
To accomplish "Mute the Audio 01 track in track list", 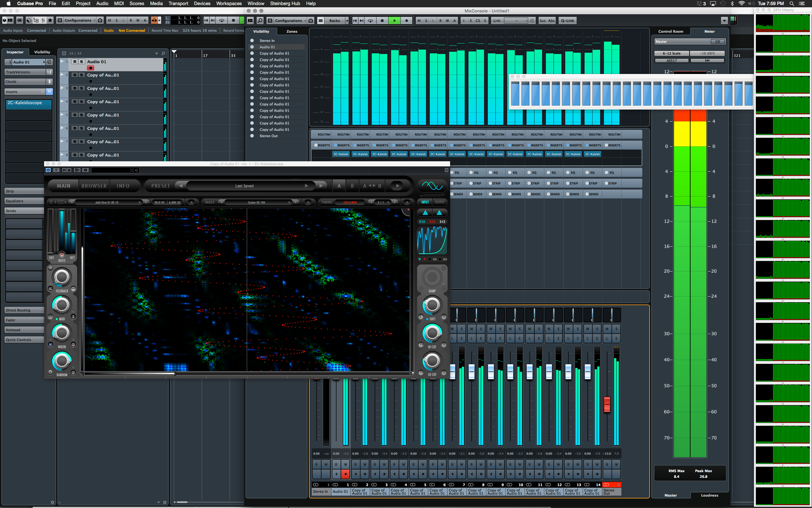I will click(75, 62).
